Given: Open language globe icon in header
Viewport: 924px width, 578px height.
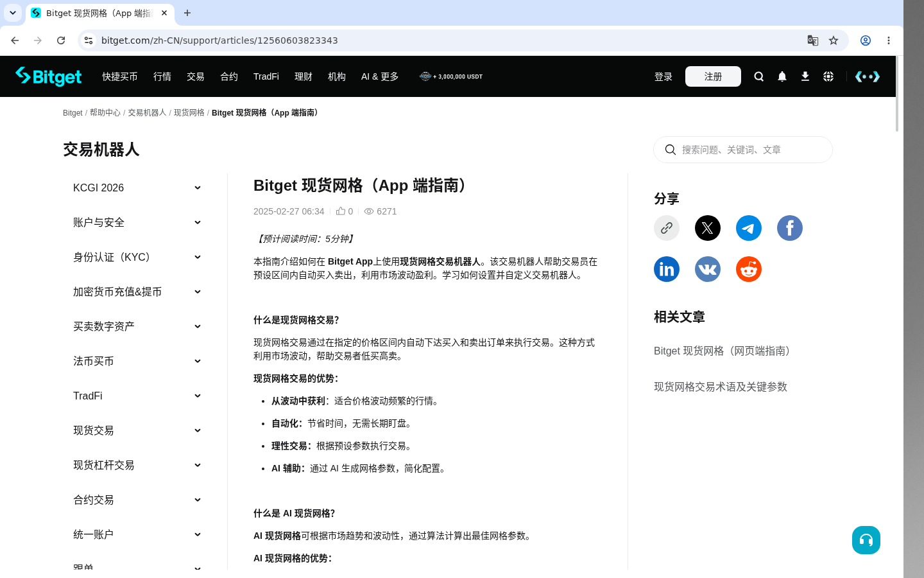Looking at the screenshot, I should pyautogui.click(x=828, y=76).
